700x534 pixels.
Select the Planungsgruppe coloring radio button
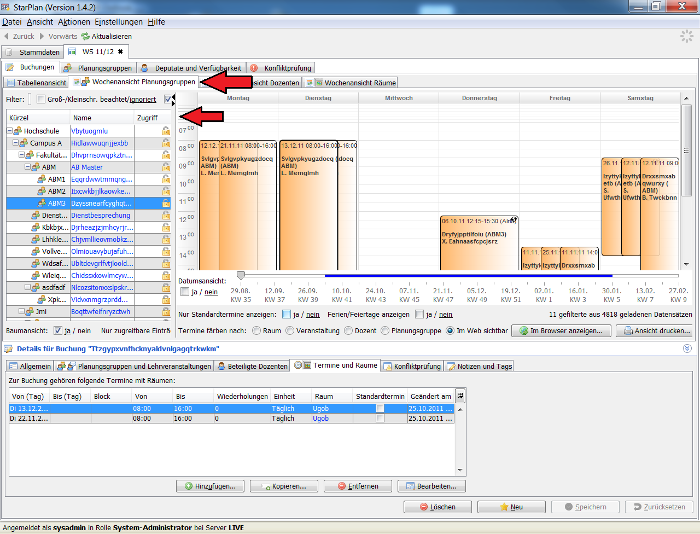coord(385,330)
